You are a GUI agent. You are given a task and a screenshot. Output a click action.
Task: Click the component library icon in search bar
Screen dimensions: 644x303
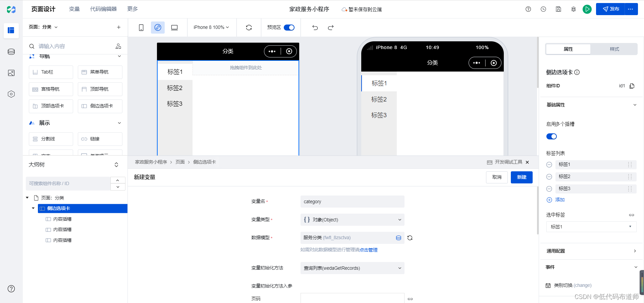click(x=118, y=46)
